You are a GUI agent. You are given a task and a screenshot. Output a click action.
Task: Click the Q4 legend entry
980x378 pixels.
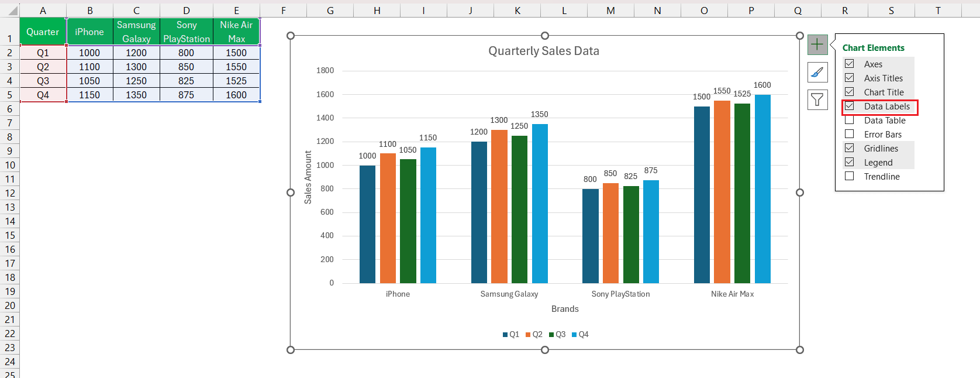(x=580, y=335)
